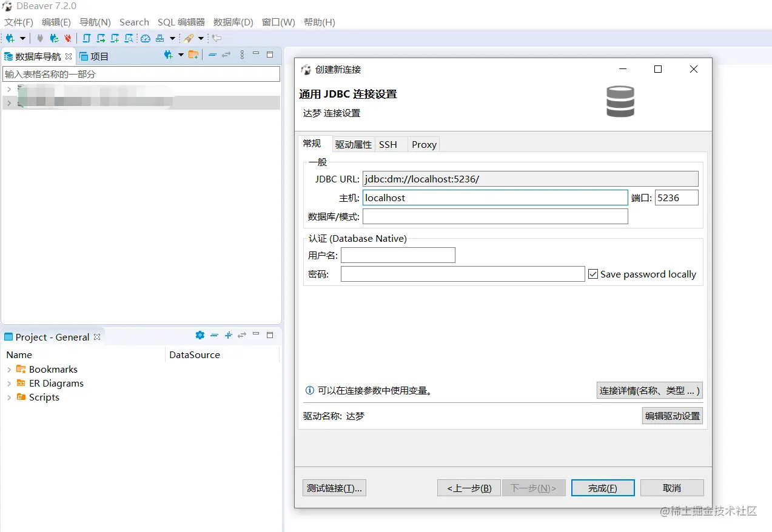Toggle link with editor in Database Navigator
The image size is (772, 532).
pyautogui.click(x=226, y=55)
